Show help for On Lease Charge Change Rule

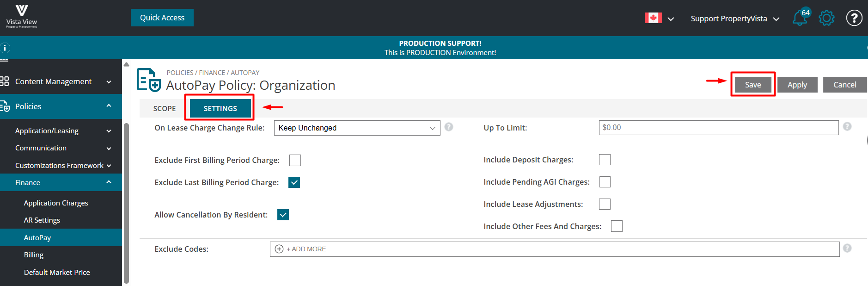(449, 127)
